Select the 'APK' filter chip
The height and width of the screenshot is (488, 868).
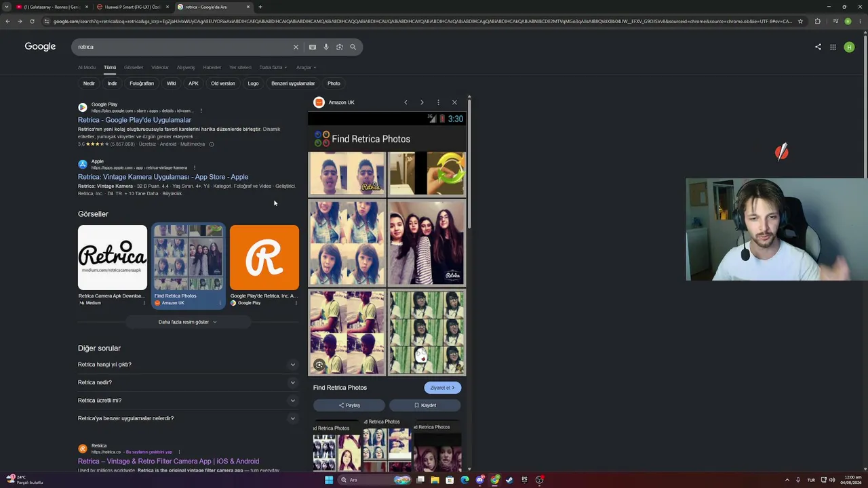coord(193,83)
